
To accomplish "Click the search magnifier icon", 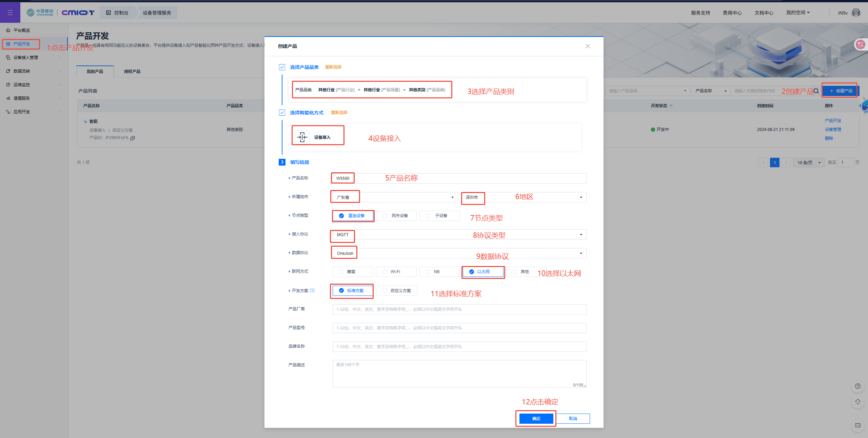I will pos(816,91).
